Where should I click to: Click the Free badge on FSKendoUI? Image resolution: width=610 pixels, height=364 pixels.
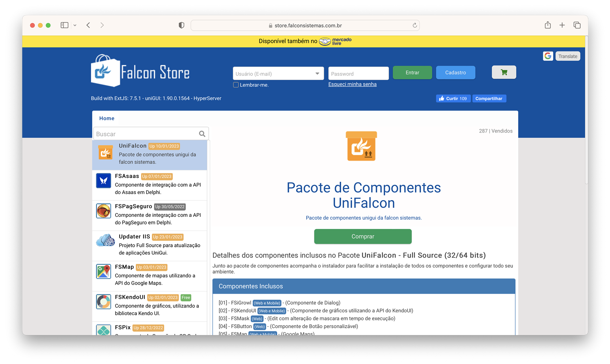pos(186,298)
